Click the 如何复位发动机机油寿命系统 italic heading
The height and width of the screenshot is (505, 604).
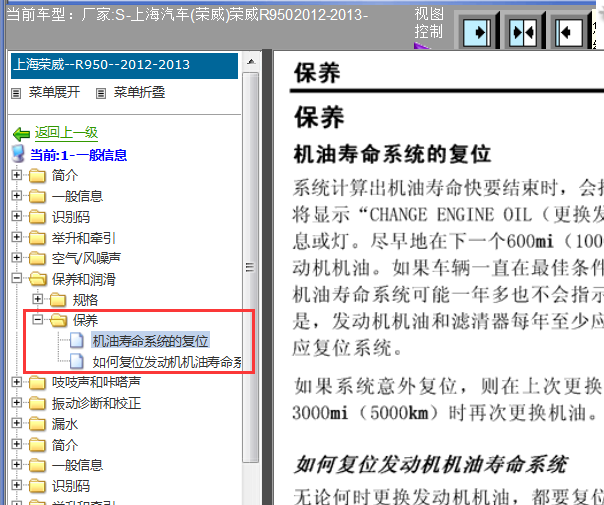click(x=431, y=464)
